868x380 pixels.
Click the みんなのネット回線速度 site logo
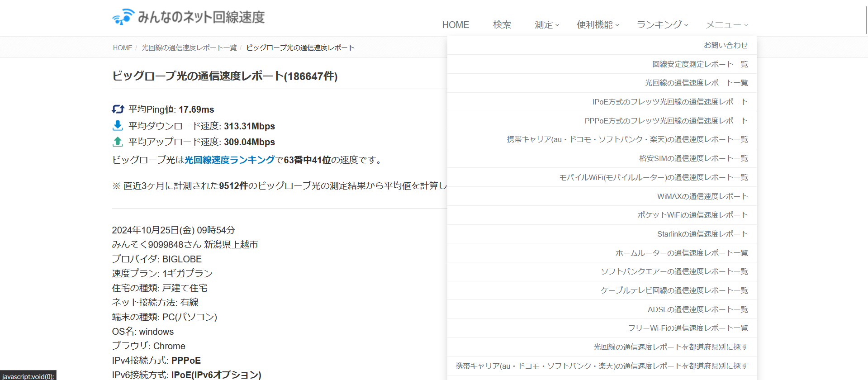(188, 17)
